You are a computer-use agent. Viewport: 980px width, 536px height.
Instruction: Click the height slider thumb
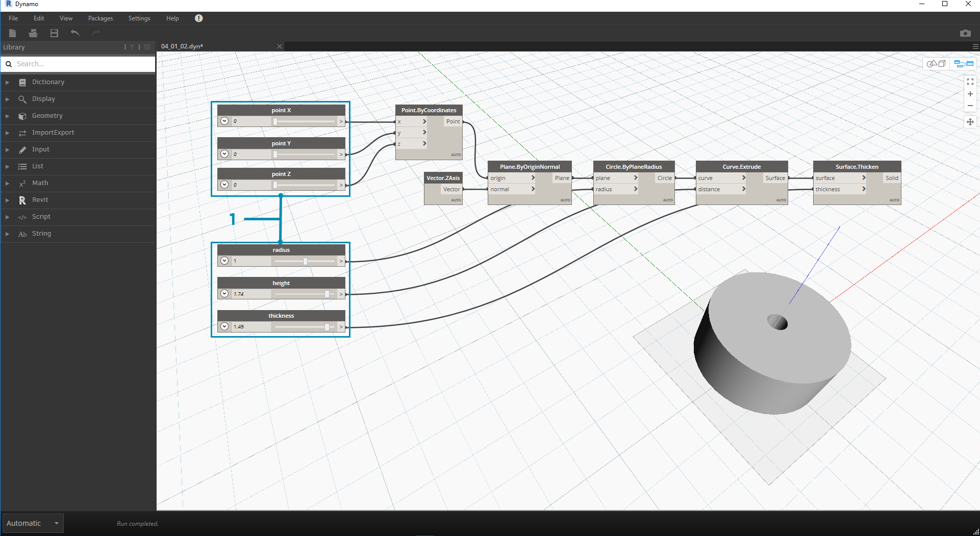click(x=327, y=294)
